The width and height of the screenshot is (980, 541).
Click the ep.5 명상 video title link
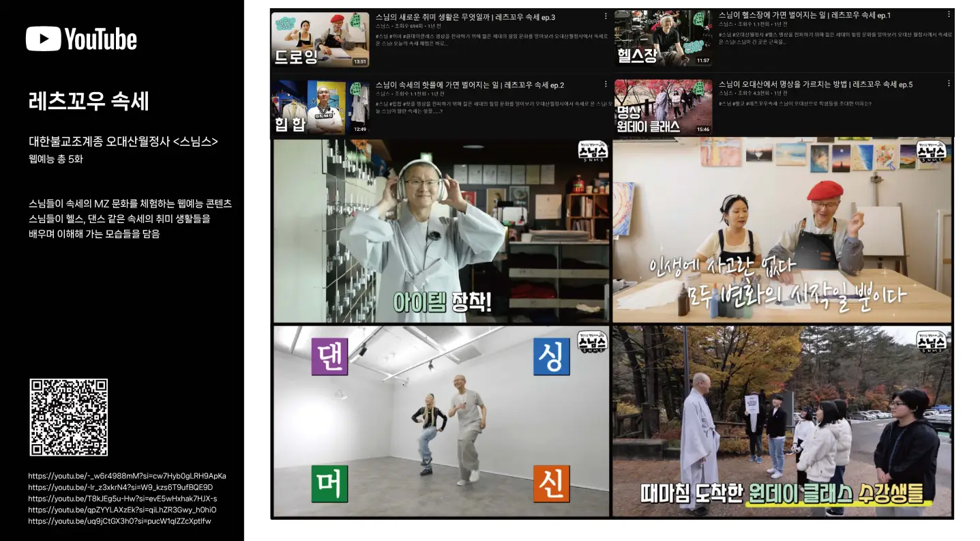coord(816,85)
